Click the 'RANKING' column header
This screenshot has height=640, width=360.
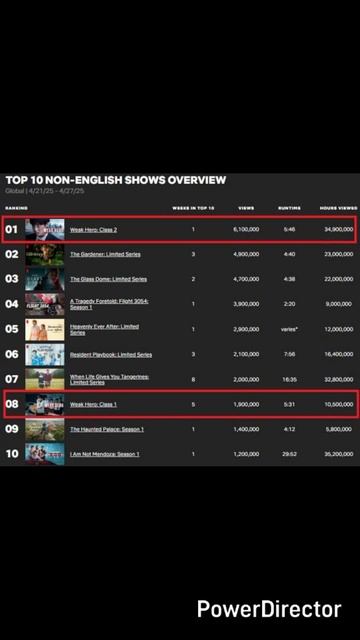(x=17, y=208)
